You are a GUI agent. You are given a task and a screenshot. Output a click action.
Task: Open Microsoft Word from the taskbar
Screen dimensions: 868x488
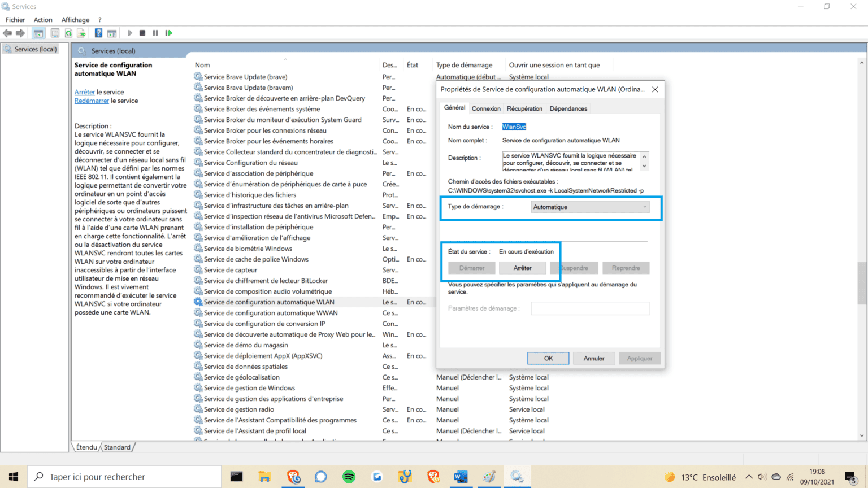(461, 477)
